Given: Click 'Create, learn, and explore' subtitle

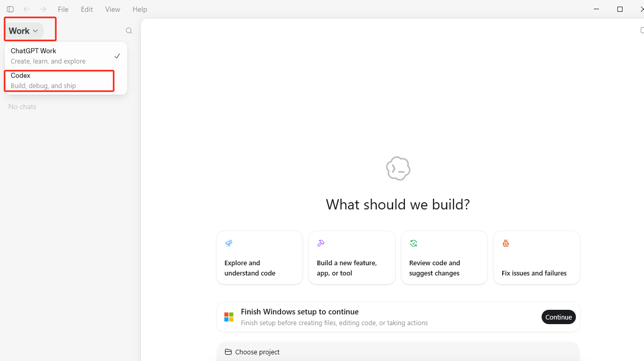Looking at the screenshot, I should pyautogui.click(x=48, y=61).
